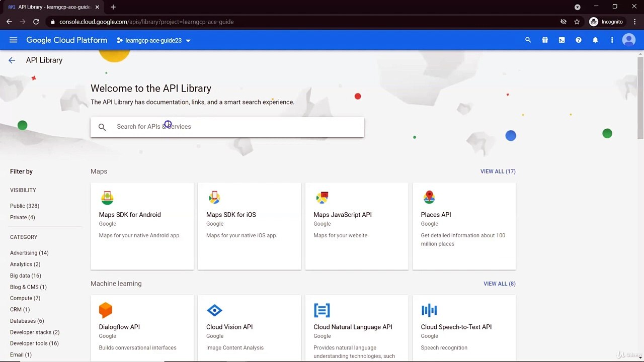Click View All (17) for Maps
644x362 pixels.
(498, 171)
